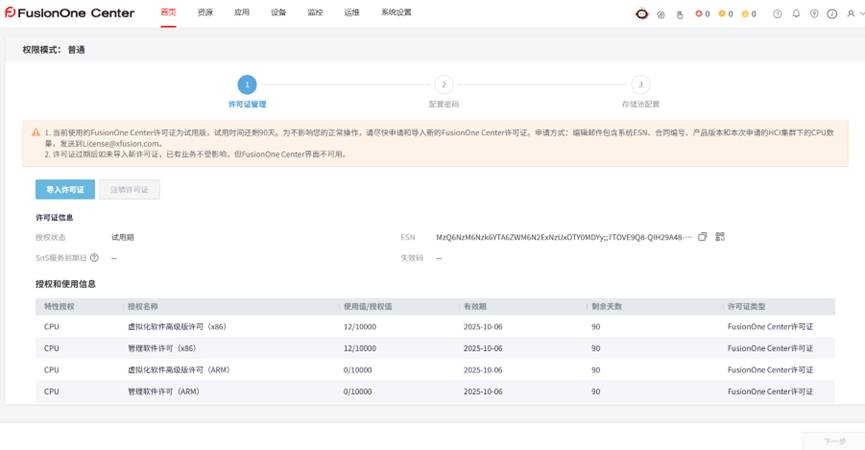Screen dimensions: 865x450
Task: Select step 1 许可证管理
Action: pyautogui.click(x=247, y=91)
